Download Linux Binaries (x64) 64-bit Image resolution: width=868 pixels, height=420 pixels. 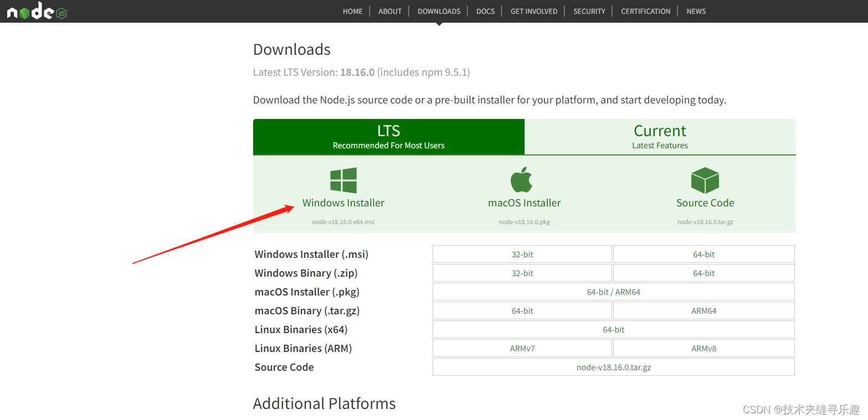614,330
